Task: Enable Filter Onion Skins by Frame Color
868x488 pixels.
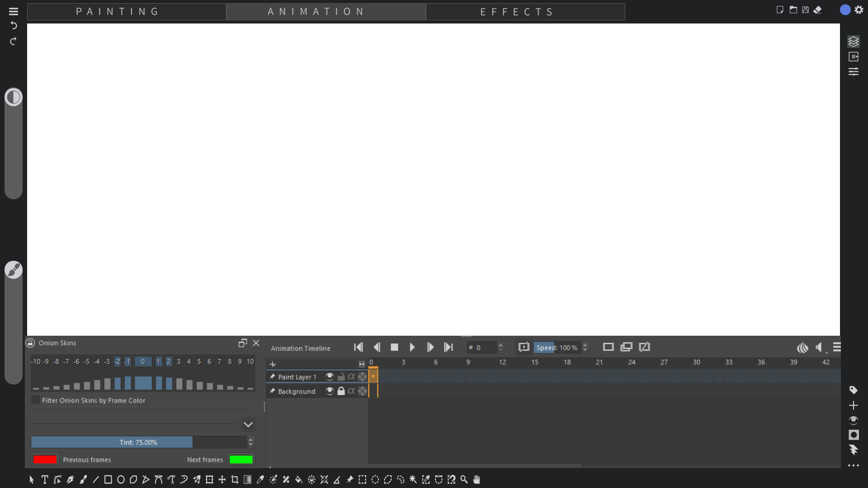Action: point(36,400)
